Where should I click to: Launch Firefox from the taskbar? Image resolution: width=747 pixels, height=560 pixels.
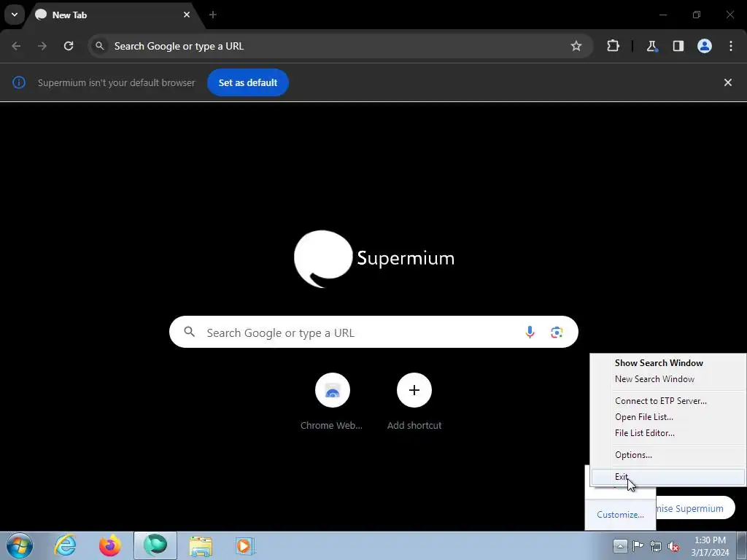point(110,545)
